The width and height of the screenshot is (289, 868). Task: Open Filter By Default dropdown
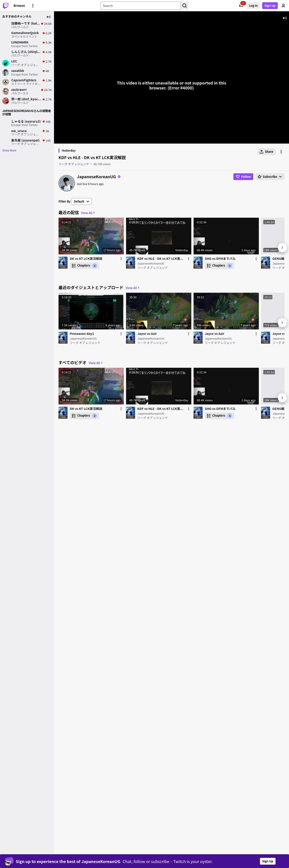(82, 201)
